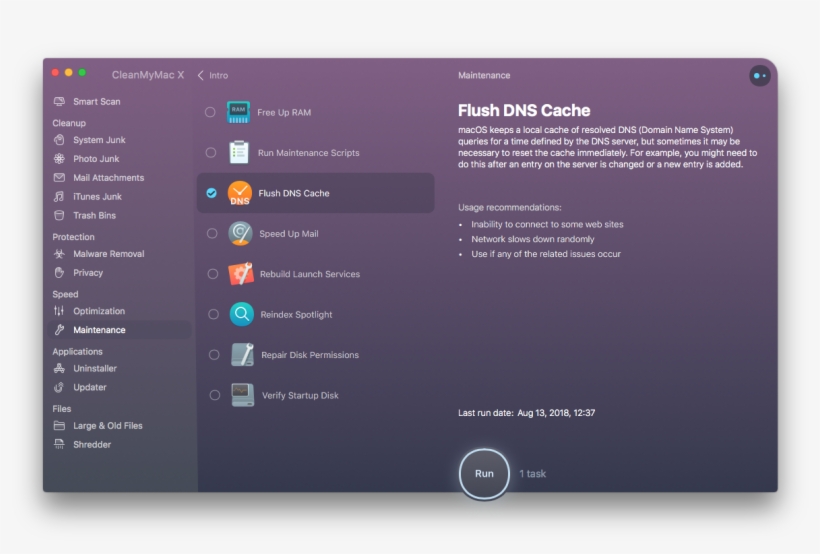Select the Run Maintenance Scripts task label

[309, 153]
